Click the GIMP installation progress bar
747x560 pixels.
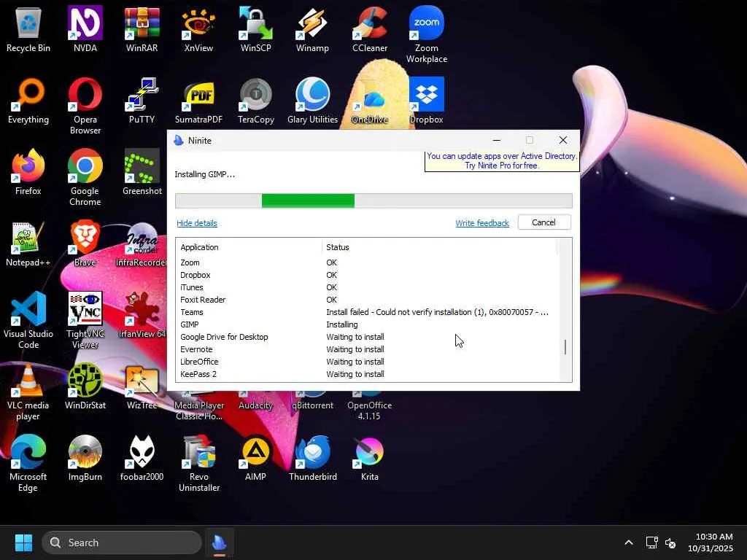373,201
